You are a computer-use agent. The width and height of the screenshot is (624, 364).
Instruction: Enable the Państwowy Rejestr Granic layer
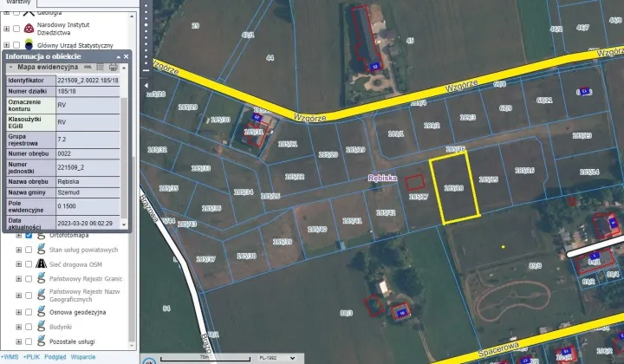[29, 279]
